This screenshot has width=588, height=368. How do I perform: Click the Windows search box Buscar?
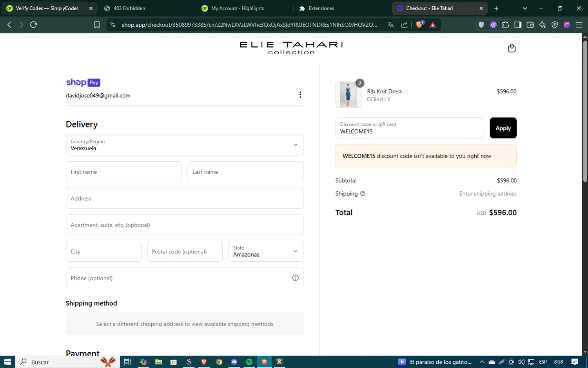(x=67, y=362)
